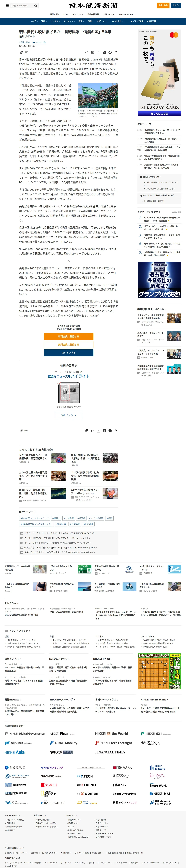
Task: Open the NIKKEI Mobility logo
Action: [x=63, y=743]
